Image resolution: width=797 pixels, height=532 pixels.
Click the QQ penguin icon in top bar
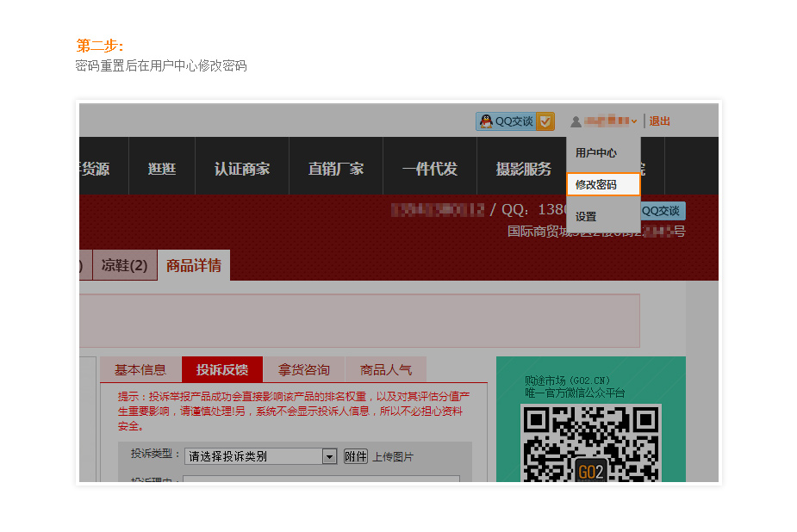(x=486, y=121)
